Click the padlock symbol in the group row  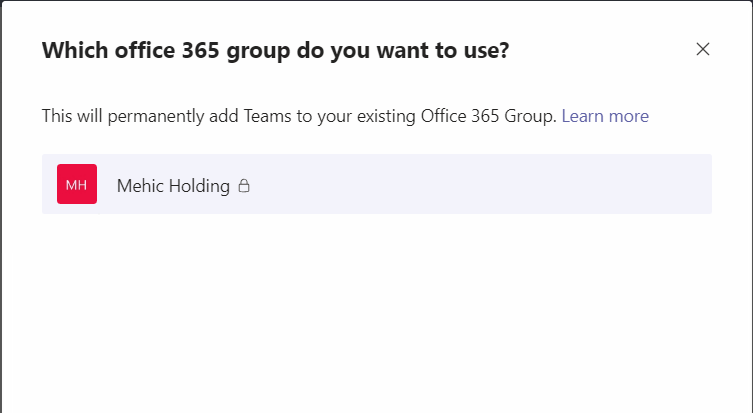(x=244, y=185)
